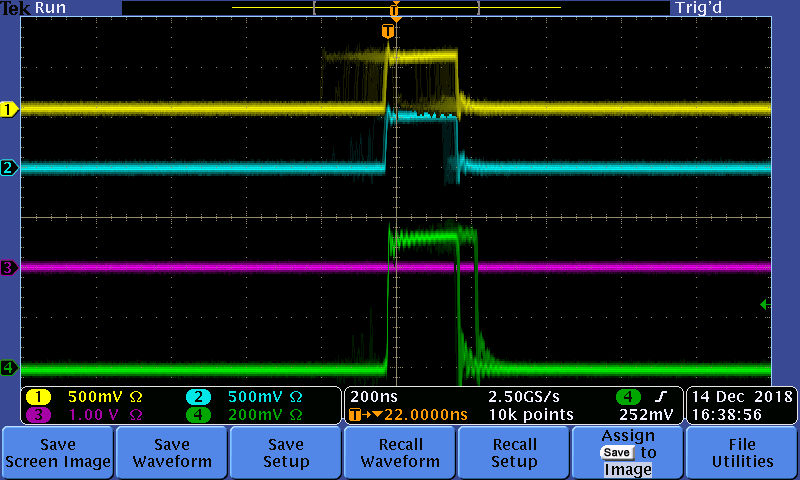Screen dimensions: 800x480
Task: Click the orange trigger position T marker
Action: (x=388, y=32)
